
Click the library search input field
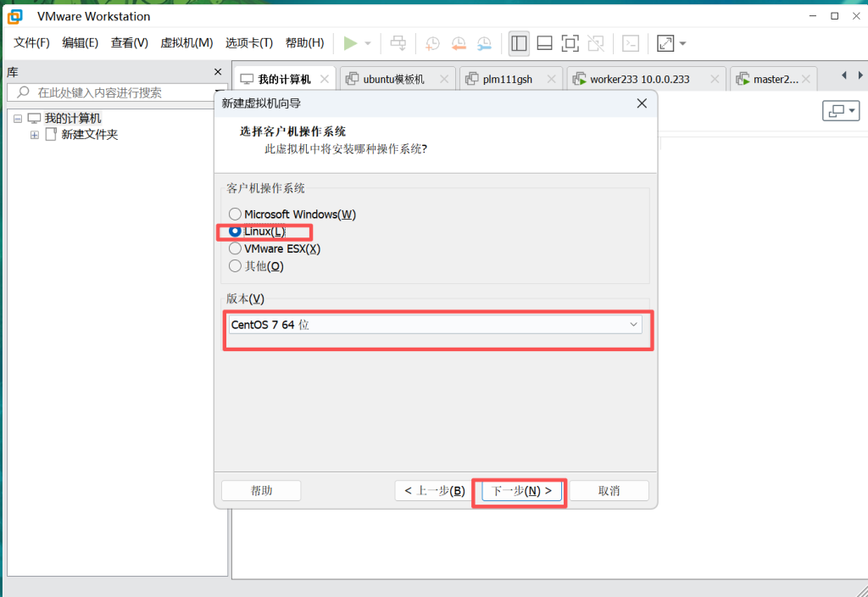[119, 92]
